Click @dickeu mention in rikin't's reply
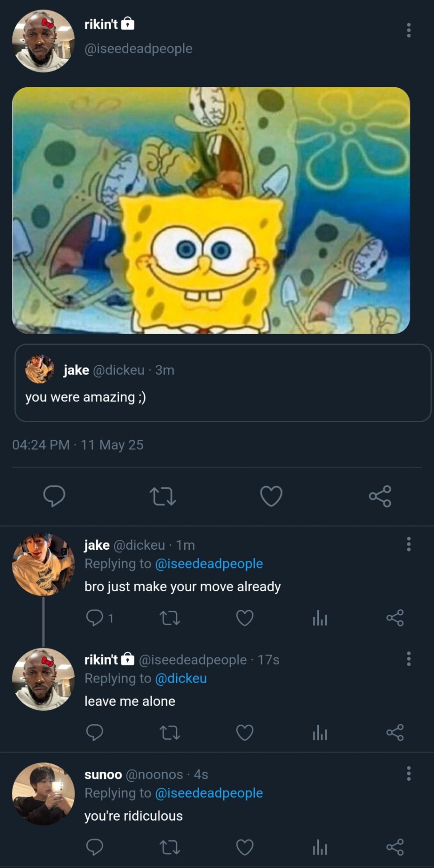 (x=181, y=679)
